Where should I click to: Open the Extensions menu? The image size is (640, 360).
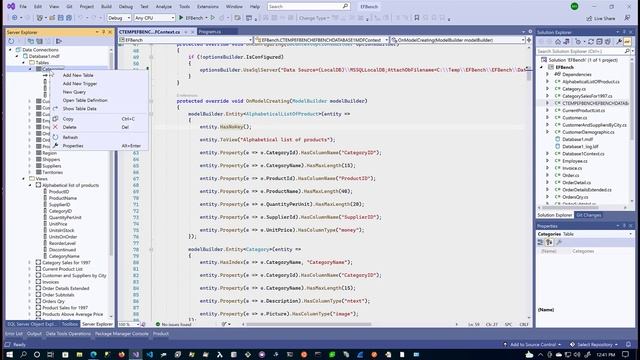[208, 7]
